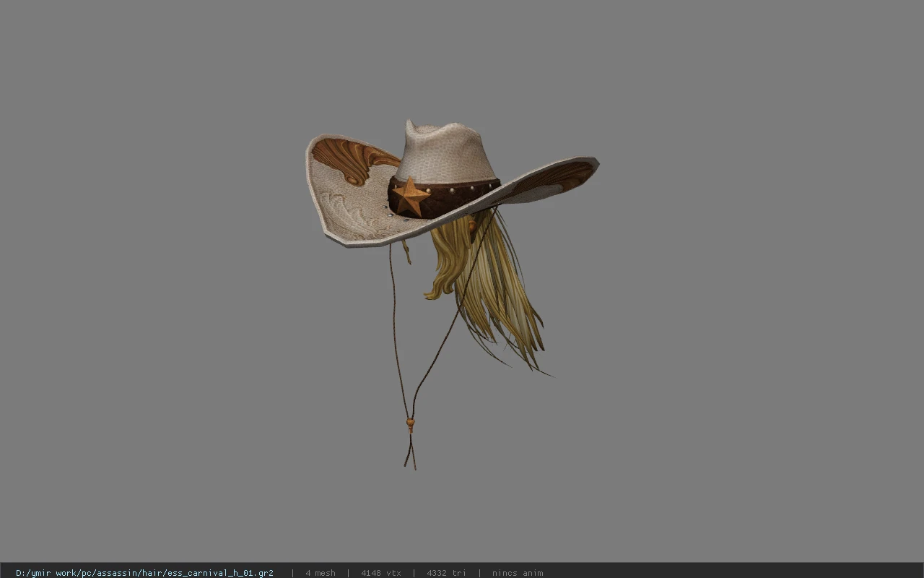Screen dimensions: 924x578
Task: Click the cowboy hat model in viewport
Action: pos(451,184)
